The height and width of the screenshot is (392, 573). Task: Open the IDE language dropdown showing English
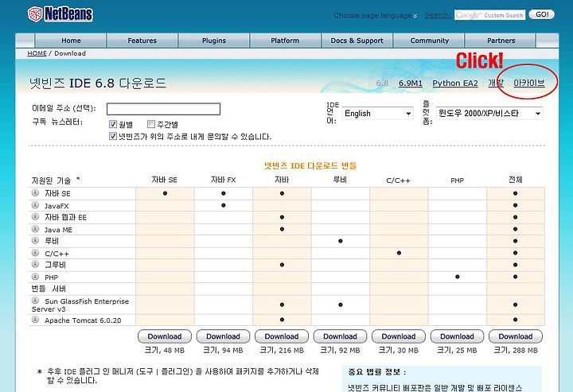click(x=377, y=114)
